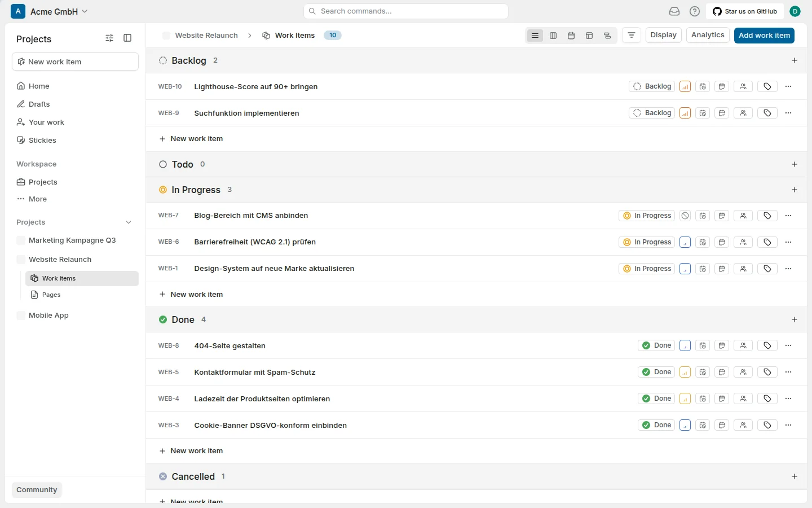Open calendar layout view icon
Image resolution: width=812 pixels, height=508 pixels.
point(571,36)
